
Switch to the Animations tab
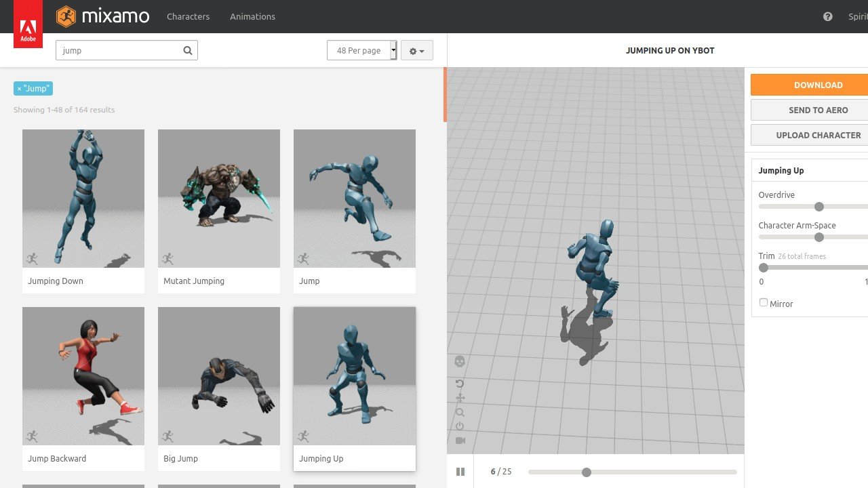pos(252,16)
